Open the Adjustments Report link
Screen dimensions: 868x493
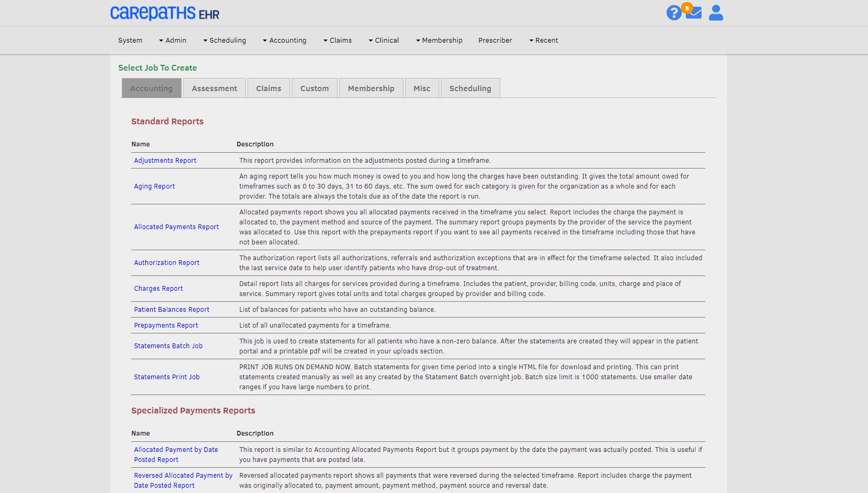tap(165, 161)
